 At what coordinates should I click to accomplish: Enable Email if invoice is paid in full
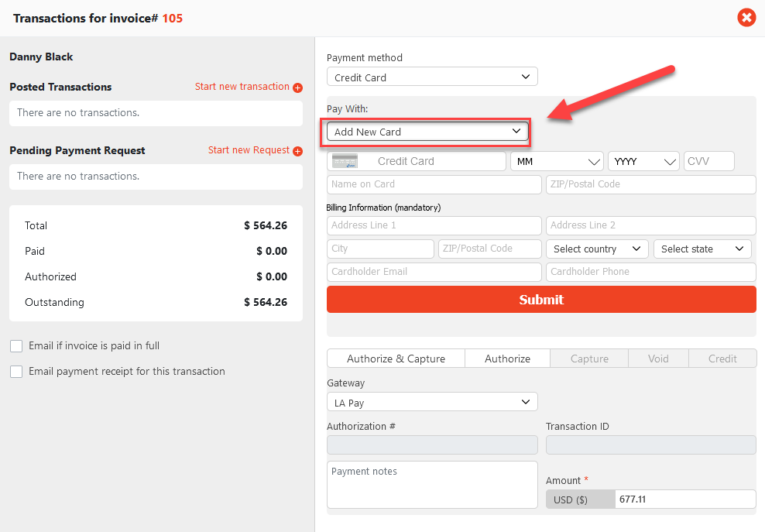pyautogui.click(x=16, y=346)
